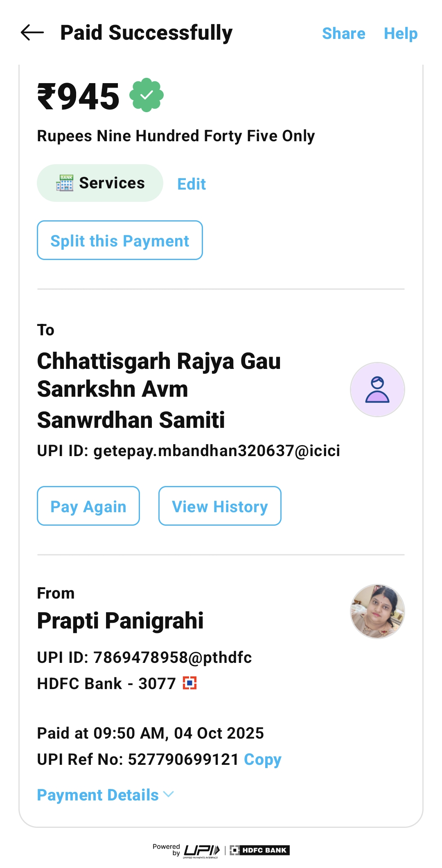
Task: Tap the Services category chip
Action: tap(100, 183)
